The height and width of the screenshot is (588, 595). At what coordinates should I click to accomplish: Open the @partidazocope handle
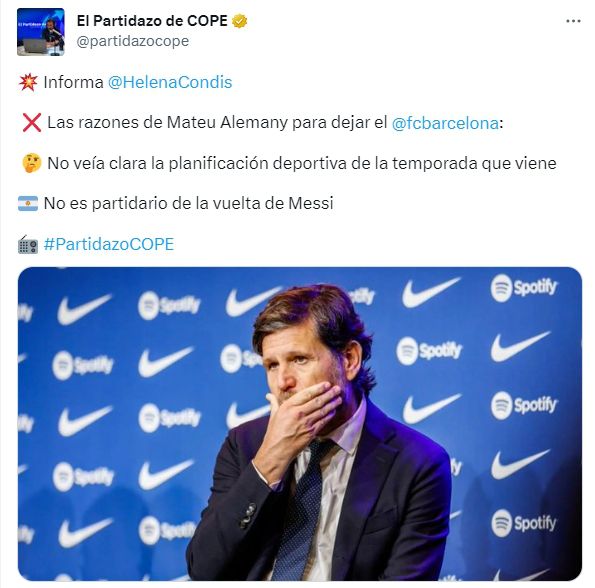click(132, 41)
